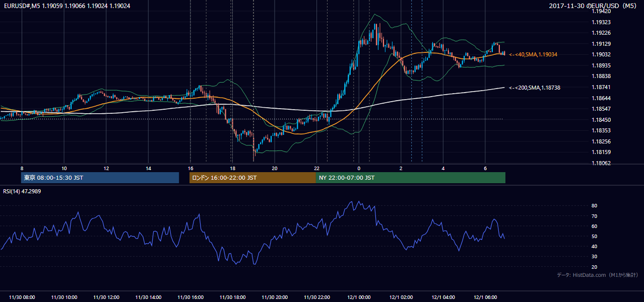Click the RSI 50 level label
644x302 pixels.
(595, 236)
